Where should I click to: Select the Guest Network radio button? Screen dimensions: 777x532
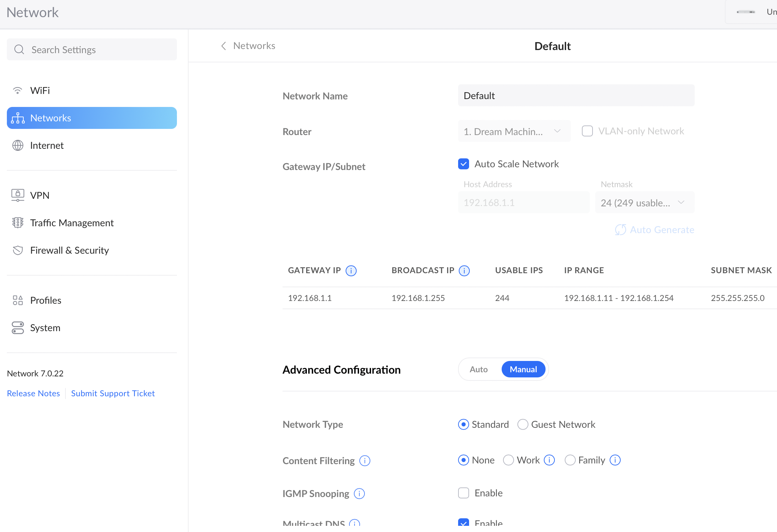(x=523, y=424)
